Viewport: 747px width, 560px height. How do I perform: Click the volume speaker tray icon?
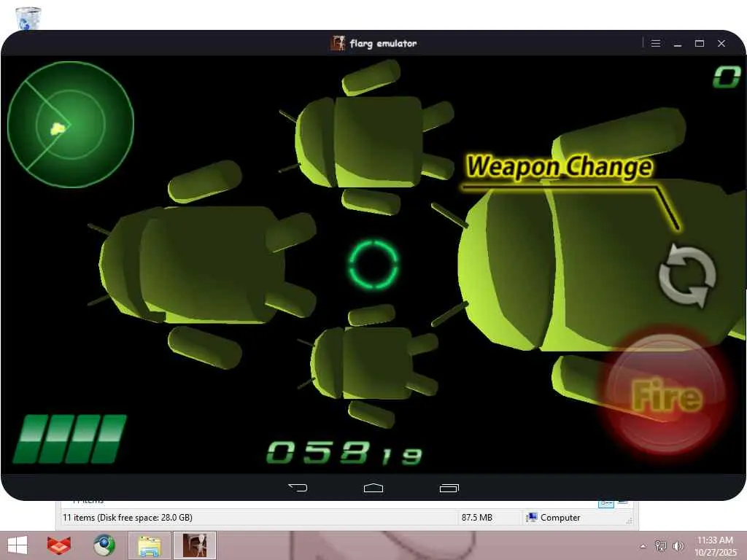click(x=678, y=545)
